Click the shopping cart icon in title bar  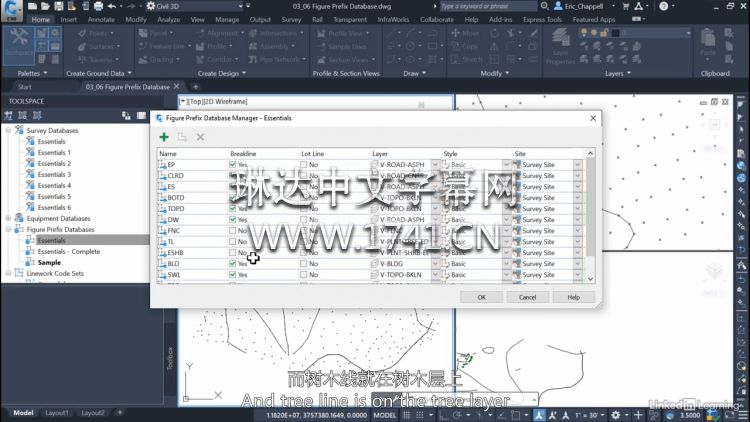point(626,6)
